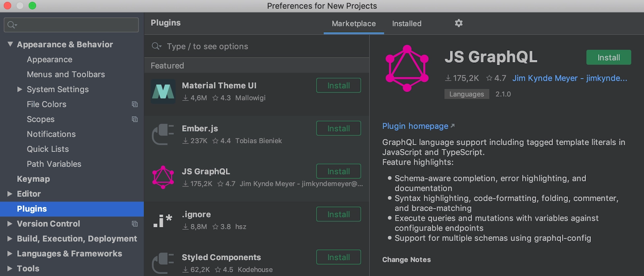Open the Keymap settings page
644x276 pixels.
point(33,179)
